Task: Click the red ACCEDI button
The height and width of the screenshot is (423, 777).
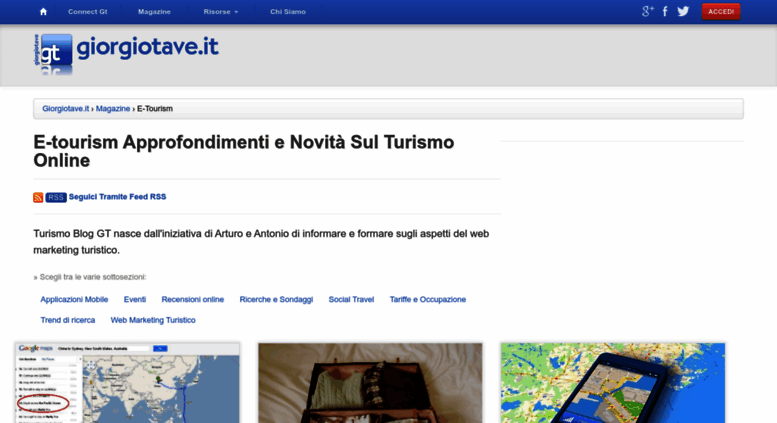Action: click(721, 11)
